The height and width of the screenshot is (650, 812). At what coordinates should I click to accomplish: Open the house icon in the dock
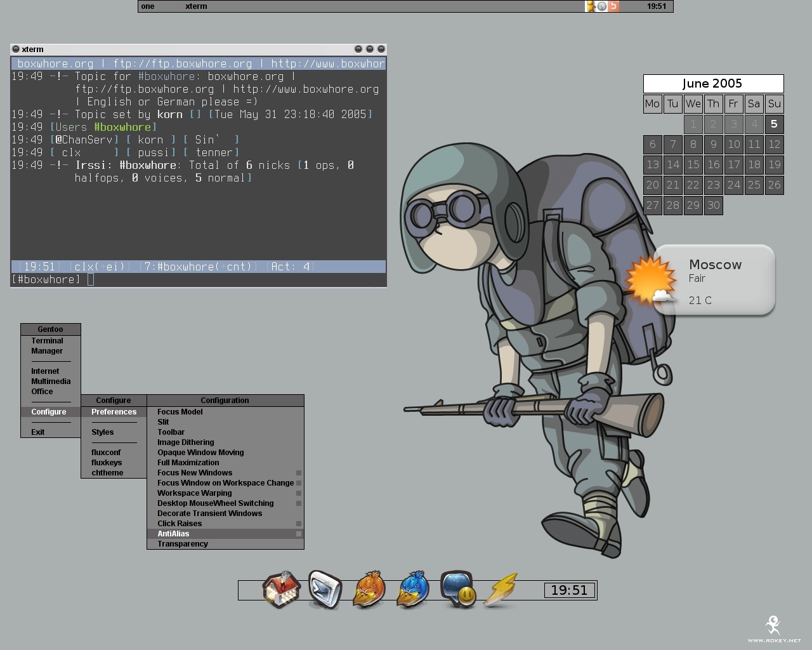281,590
